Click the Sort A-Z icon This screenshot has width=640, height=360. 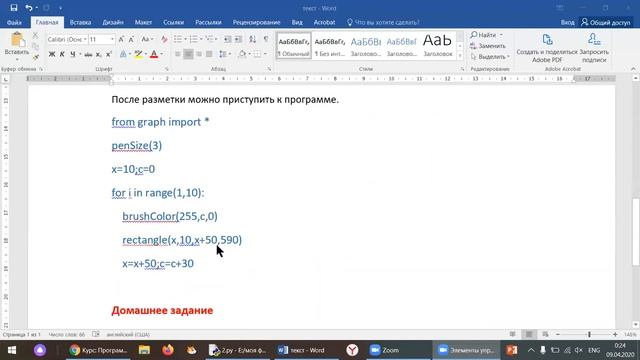coord(253,39)
